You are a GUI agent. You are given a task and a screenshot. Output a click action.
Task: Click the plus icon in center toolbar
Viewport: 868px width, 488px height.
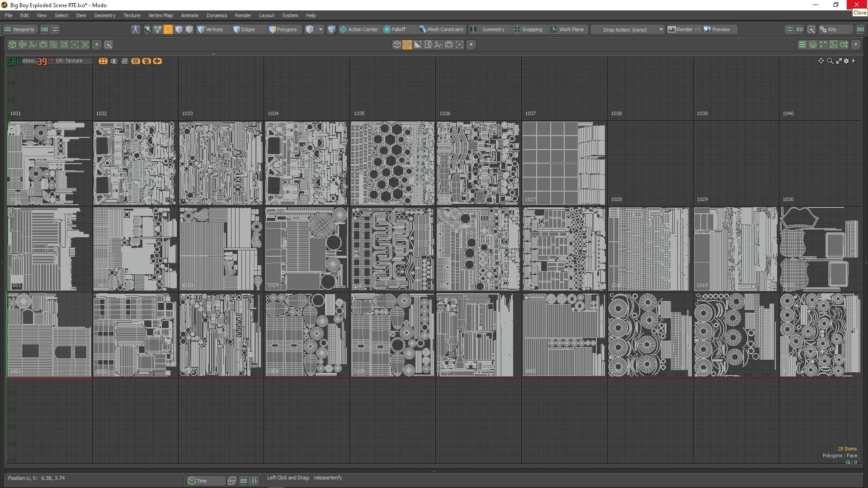click(471, 45)
